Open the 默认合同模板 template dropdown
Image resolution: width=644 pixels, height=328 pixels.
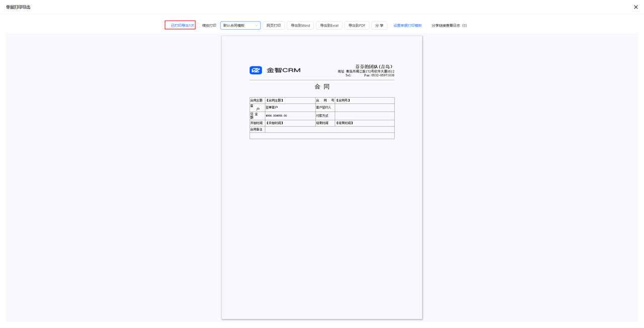coord(240,25)
